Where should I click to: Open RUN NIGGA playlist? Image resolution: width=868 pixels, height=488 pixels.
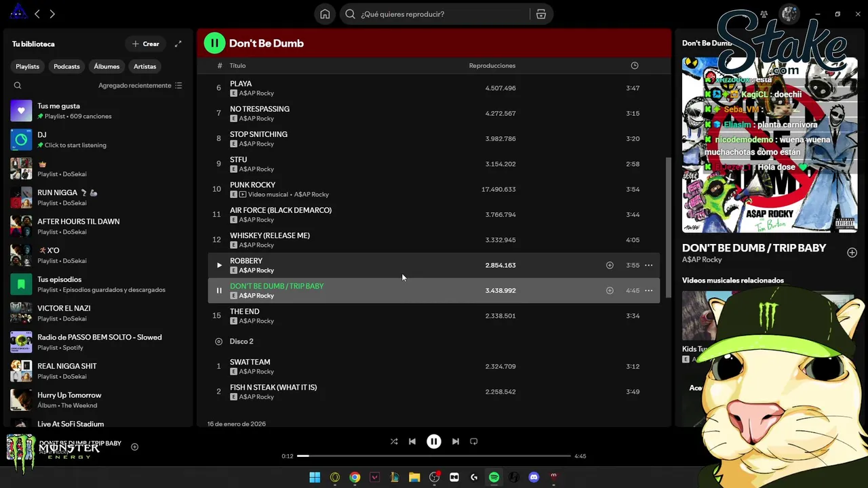[x=98, y=197]
